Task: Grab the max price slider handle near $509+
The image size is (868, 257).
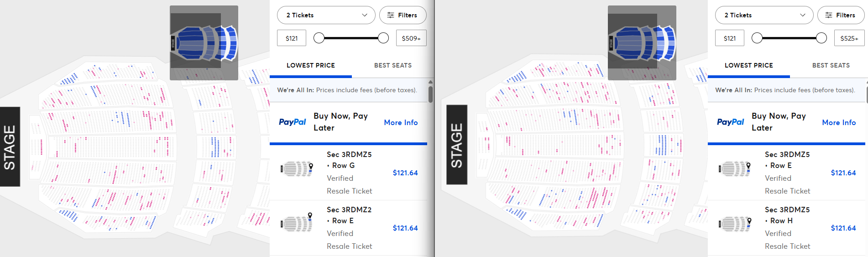Action: point(383,38)
